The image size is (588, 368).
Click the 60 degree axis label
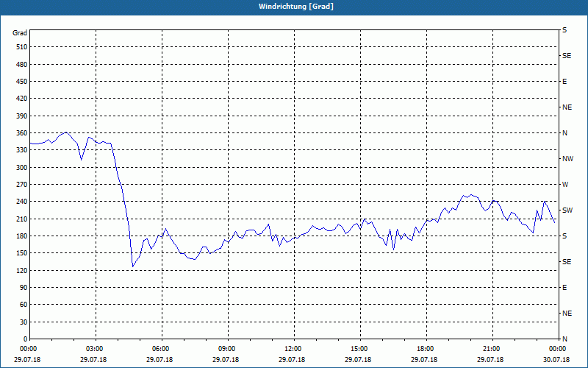pos(23,305)
